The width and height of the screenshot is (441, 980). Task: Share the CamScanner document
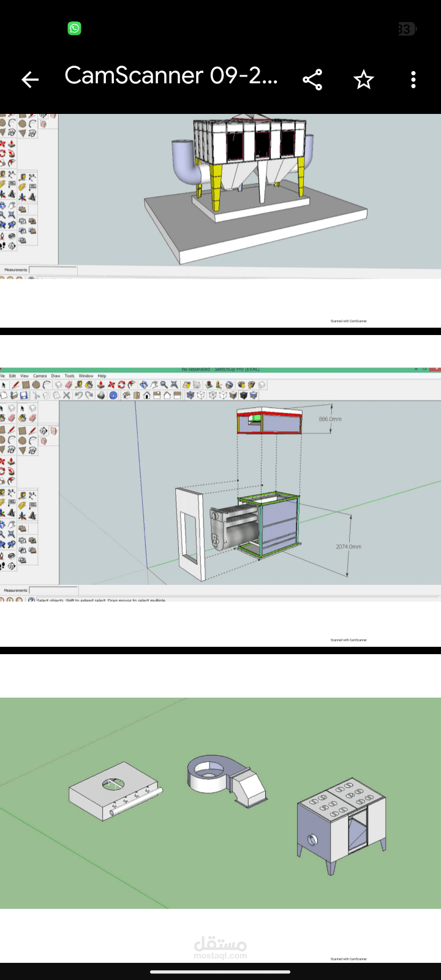coord(312,80)
